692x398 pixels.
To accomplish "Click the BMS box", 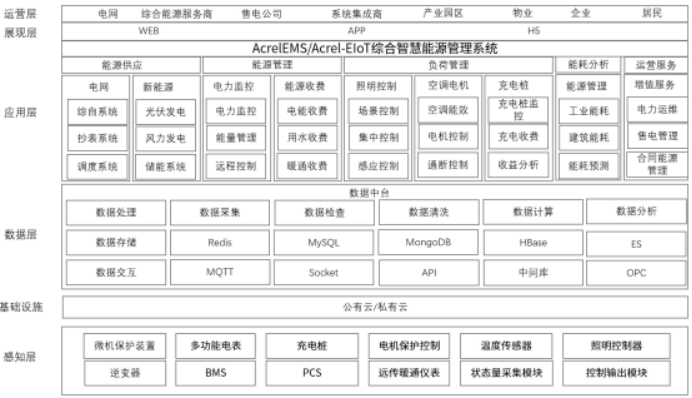I will click(x=216, y=373).
